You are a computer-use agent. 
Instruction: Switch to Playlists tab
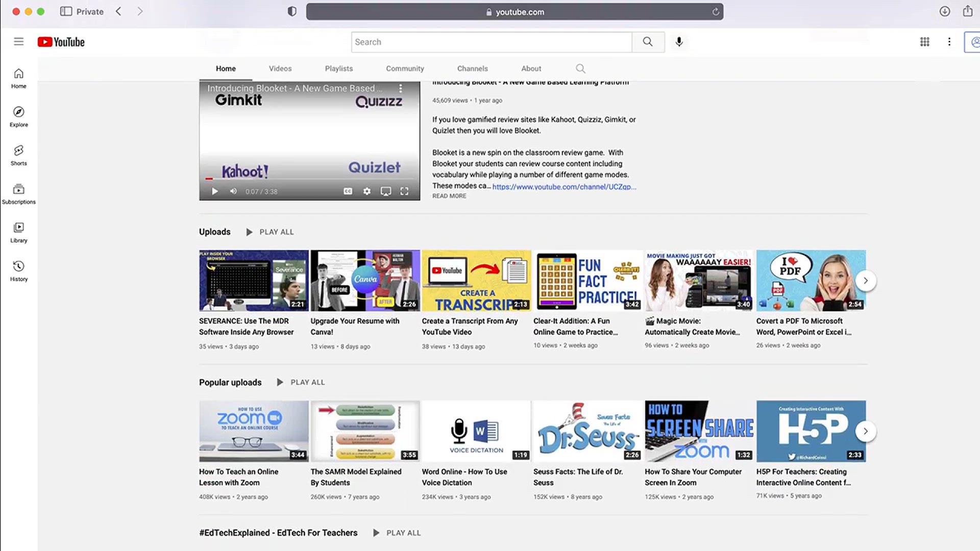[339, 68]
